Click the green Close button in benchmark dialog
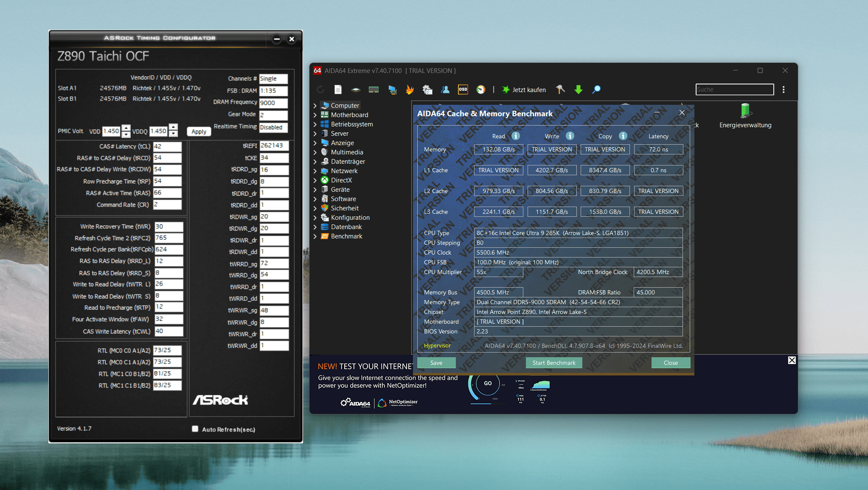The height and width of the screenshot is (490, 868). point(671,363)
